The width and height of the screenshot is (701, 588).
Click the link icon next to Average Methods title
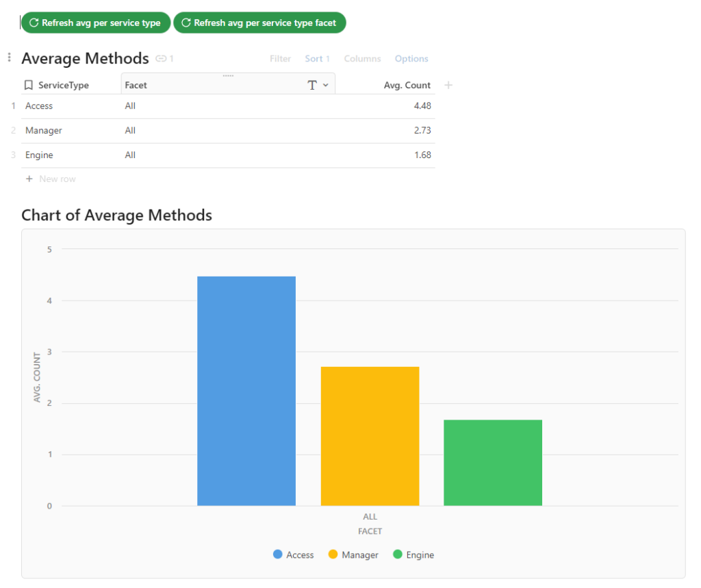161,59
